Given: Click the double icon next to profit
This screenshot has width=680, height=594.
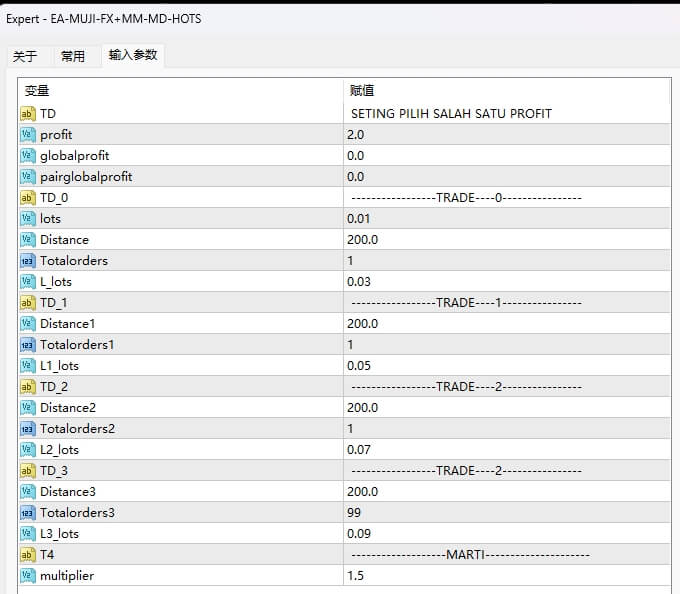Looking at the screenshot, I should [27, 134].
